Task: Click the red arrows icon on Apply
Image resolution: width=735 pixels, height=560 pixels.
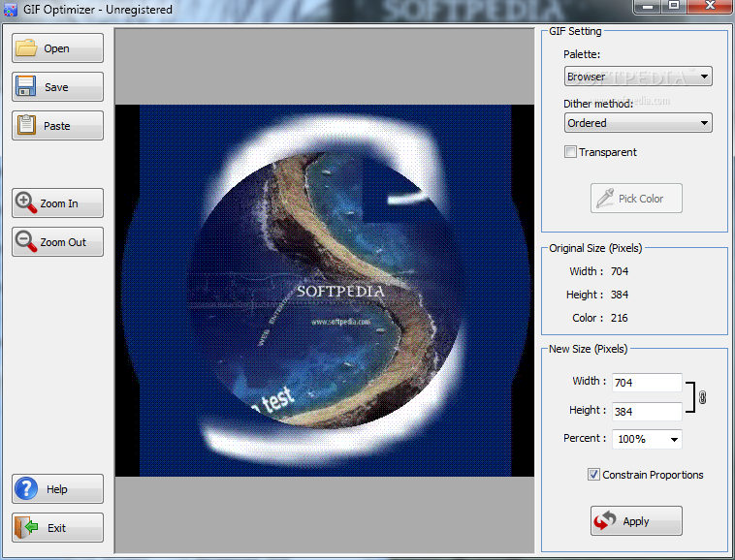Action: 605,520
